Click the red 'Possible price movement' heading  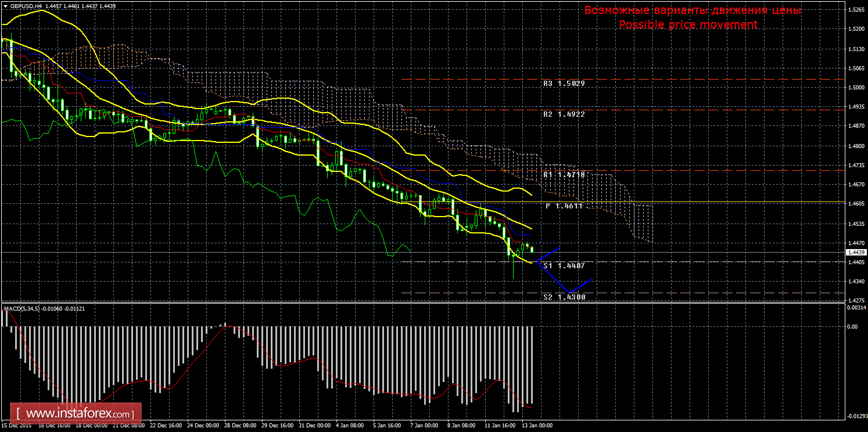click(688, 25)
